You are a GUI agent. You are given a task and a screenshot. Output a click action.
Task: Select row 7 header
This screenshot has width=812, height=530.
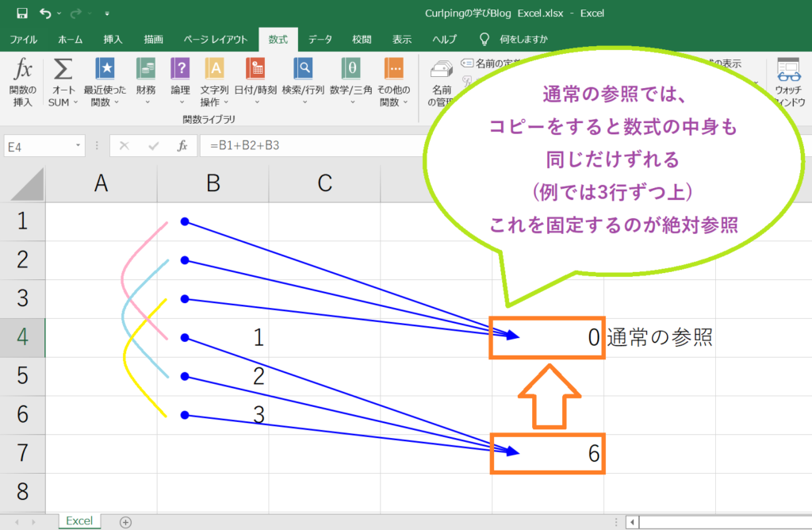coord(22,453)
